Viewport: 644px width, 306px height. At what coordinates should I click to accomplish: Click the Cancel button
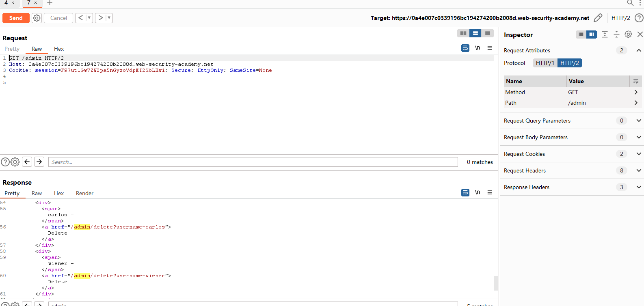point(58,18)
